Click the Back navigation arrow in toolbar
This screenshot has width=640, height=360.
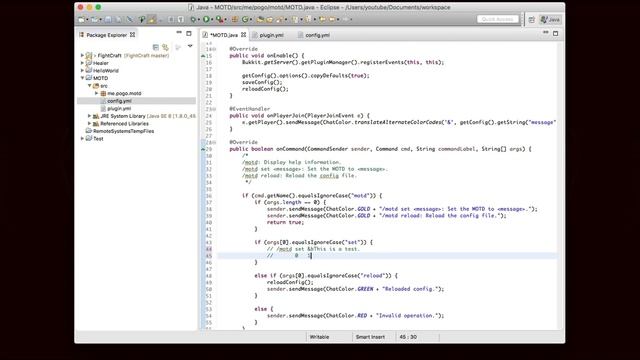click(332, 19)
